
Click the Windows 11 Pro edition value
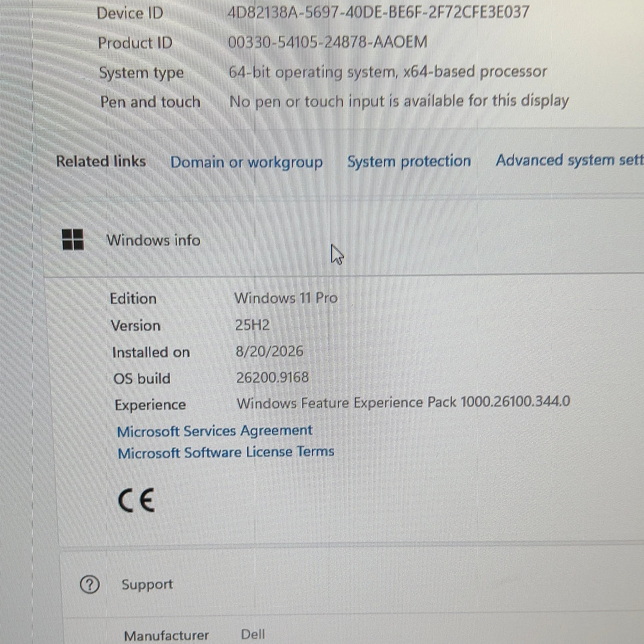(286, 298)
